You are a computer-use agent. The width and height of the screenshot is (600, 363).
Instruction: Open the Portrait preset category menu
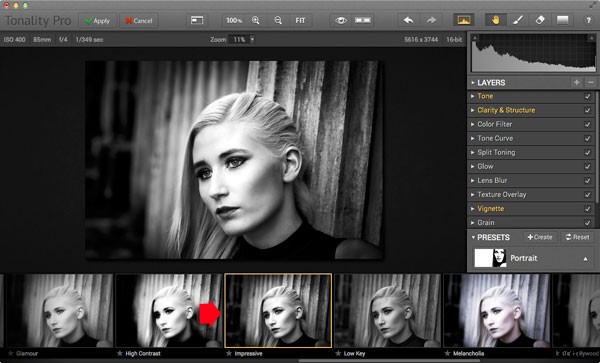585,259
